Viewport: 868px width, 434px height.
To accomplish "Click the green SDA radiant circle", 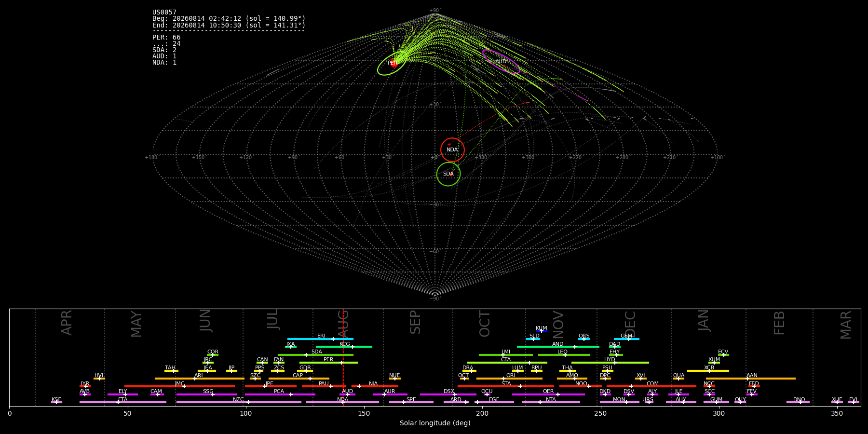I will [x=448, y=174].
